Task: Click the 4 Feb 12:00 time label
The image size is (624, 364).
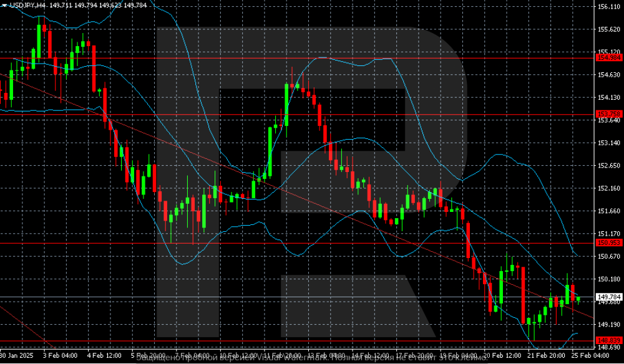Action: point(104,355)
